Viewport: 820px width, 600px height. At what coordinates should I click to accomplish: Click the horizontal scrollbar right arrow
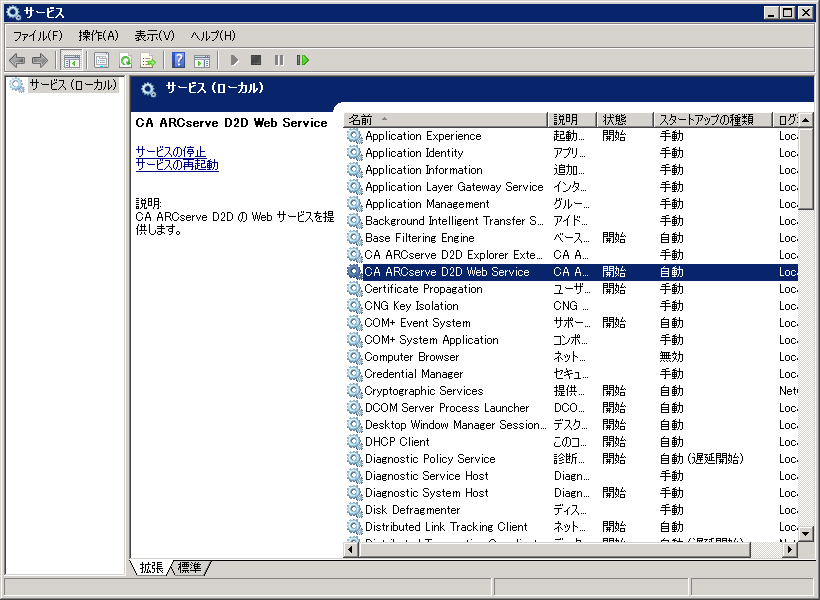[x=790, y=549]
